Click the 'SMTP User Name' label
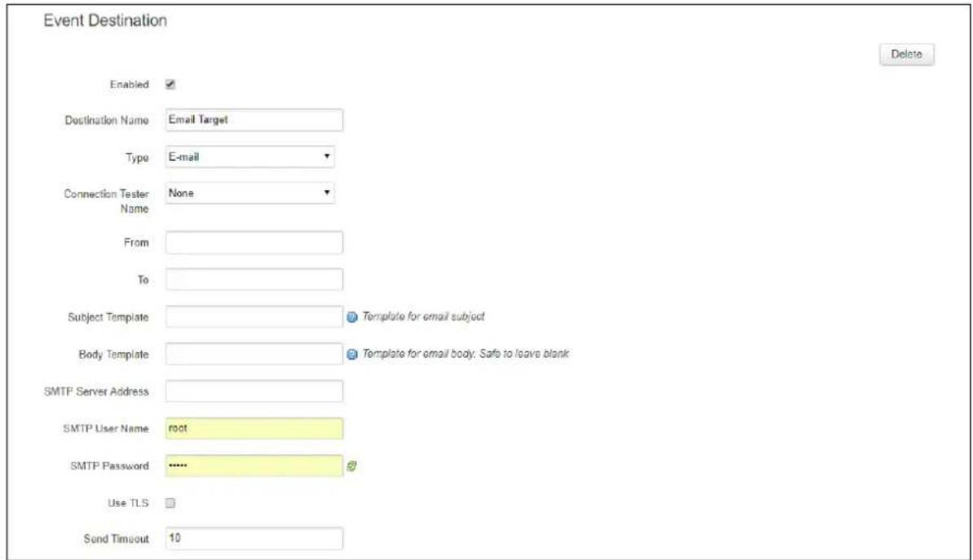The image size is (973, 560). 106,429
